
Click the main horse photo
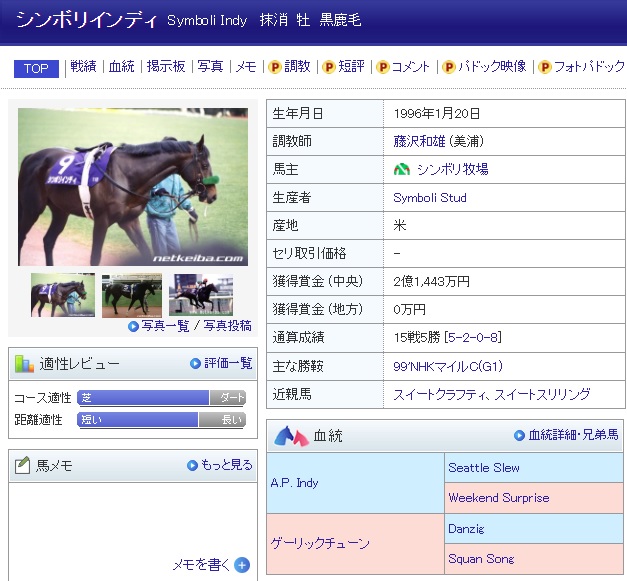point(133,187)
